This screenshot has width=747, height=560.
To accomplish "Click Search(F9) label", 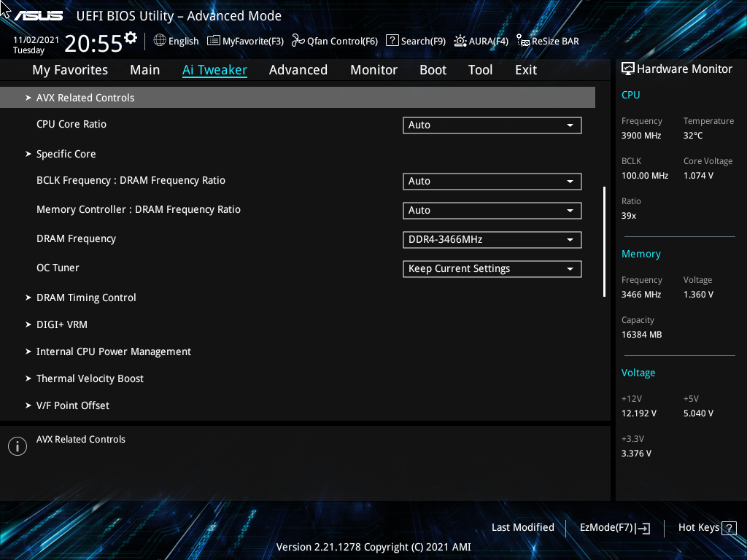I will coord(423,42).
